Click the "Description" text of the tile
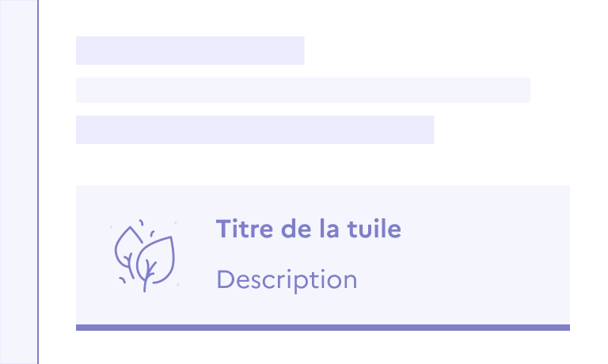608x364 pixels. 287,279
